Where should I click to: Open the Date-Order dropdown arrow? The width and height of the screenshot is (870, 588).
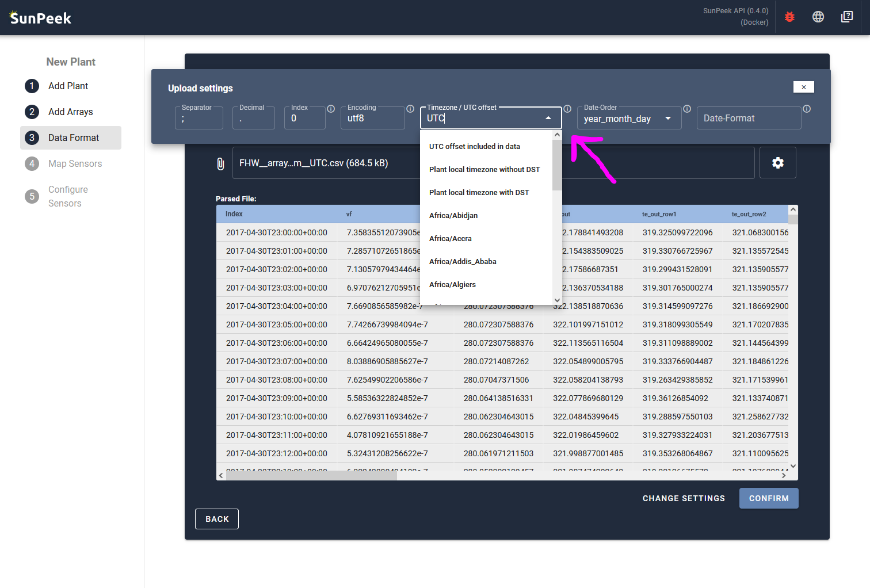point(668,118)
